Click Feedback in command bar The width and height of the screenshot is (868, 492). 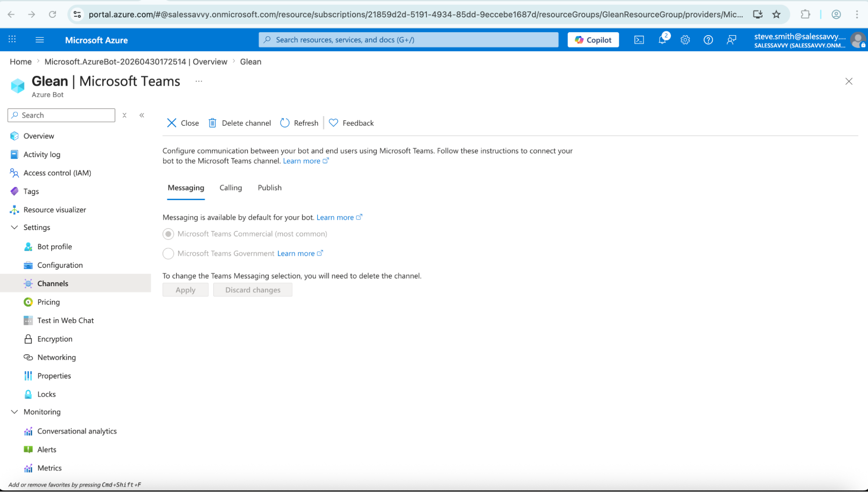point(351,123)
